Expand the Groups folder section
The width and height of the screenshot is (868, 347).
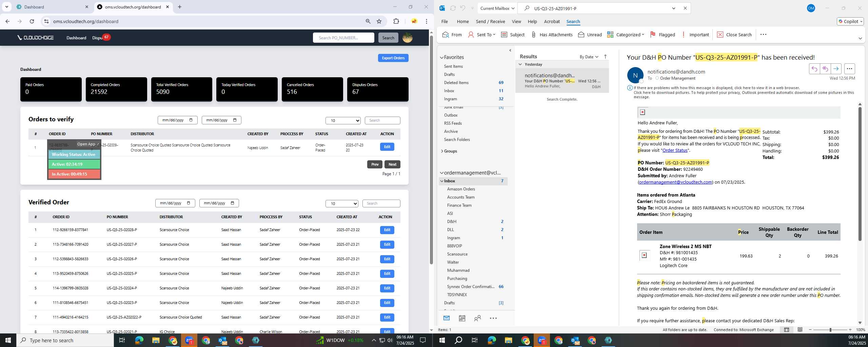tap(442, 151)
